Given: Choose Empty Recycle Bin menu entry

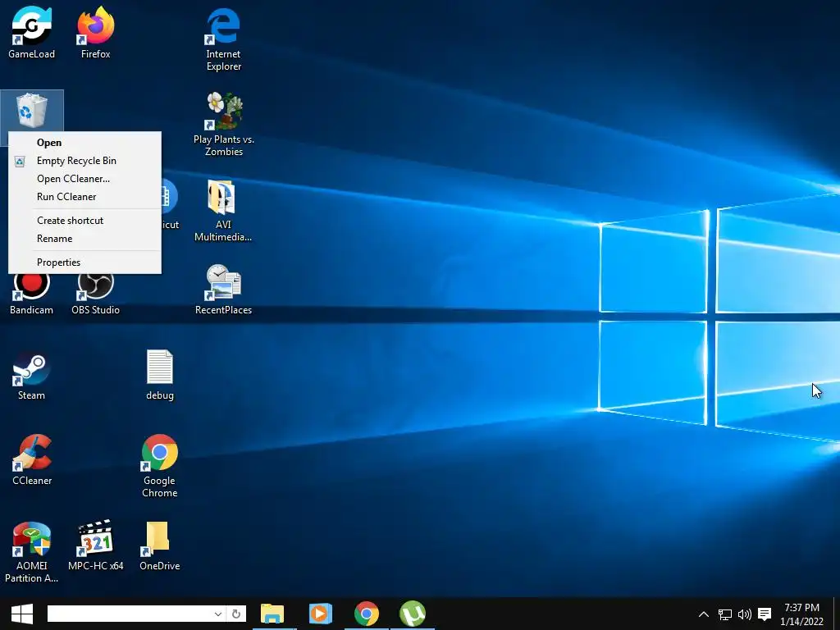Looking at the screenshot, I should click(x=84, y=161).
